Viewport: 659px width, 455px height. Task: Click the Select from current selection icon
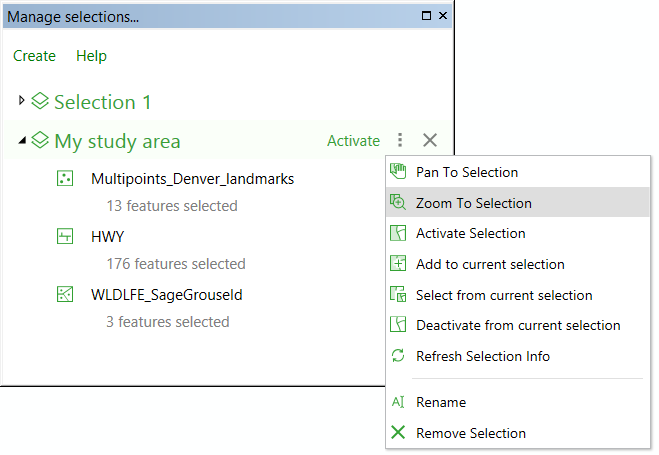pyautogui.click(x=398, y=295)
